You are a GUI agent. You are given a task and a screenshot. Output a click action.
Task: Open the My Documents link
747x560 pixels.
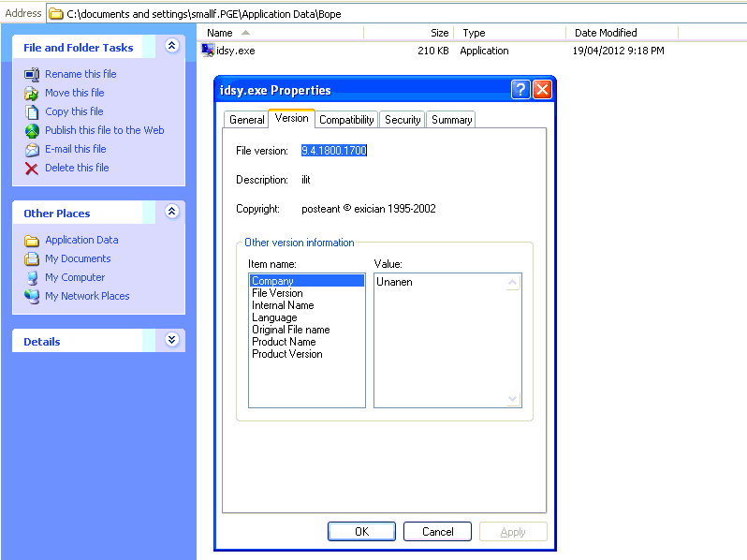click(78, 258)
